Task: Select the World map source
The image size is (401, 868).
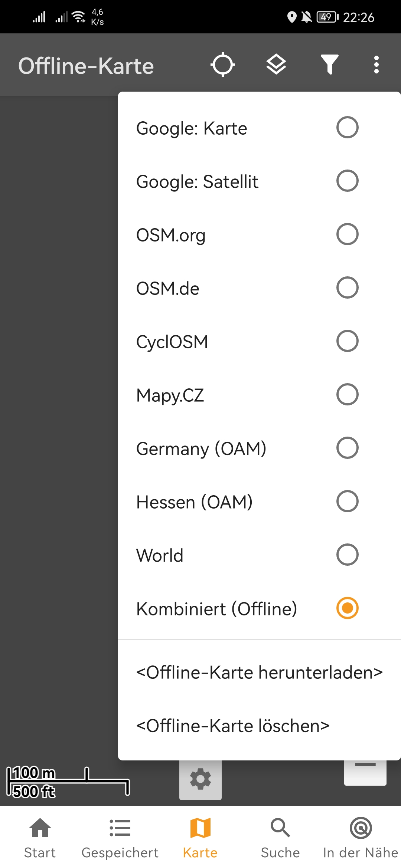Action: 245,555
